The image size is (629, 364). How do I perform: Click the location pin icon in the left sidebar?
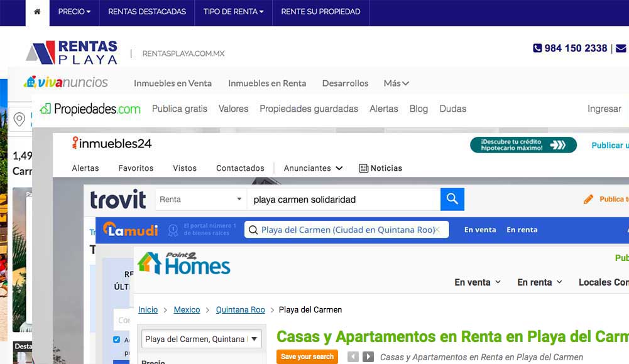(x=19, y=120)
